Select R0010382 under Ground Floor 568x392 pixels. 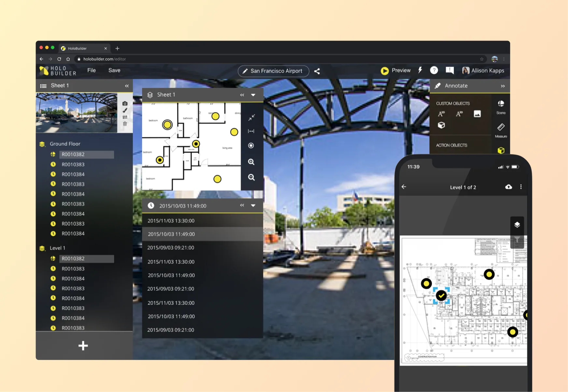(x=87, y=154)
